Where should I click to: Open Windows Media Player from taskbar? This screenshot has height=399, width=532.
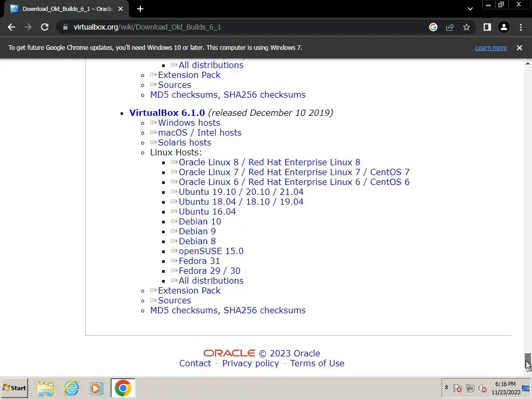[x=97, y=388]
